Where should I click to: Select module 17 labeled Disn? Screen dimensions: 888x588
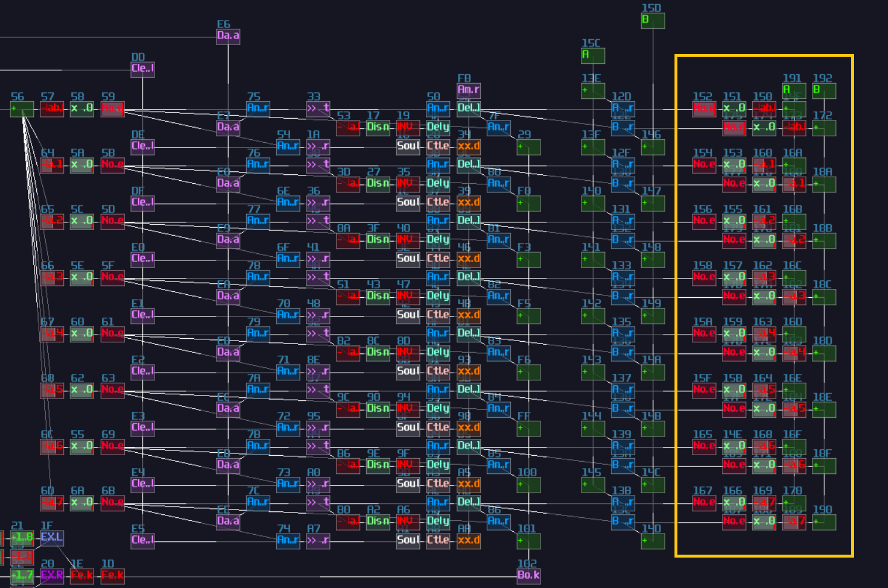pyautogui.click(x=378, y=128)
